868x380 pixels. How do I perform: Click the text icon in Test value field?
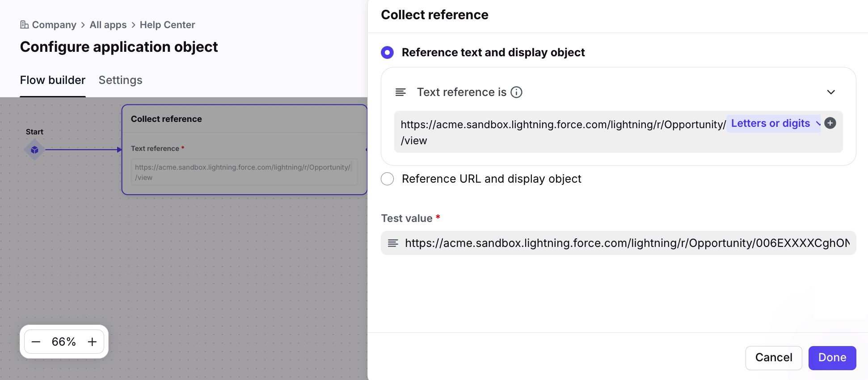[x=393, y=243]
